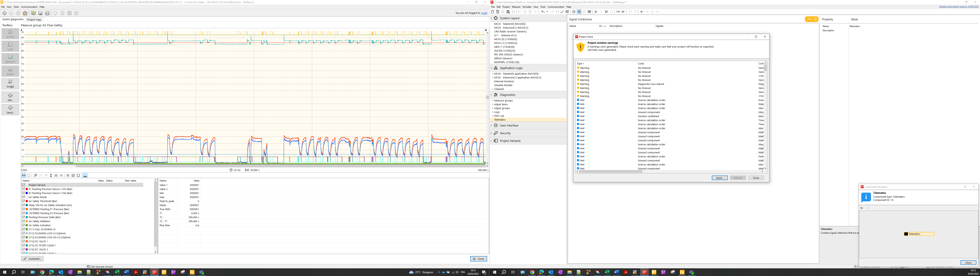The image size is (980, 276).
Task: Click the uncheck-all square icon in graph toolbar
Action: (78, 175)
